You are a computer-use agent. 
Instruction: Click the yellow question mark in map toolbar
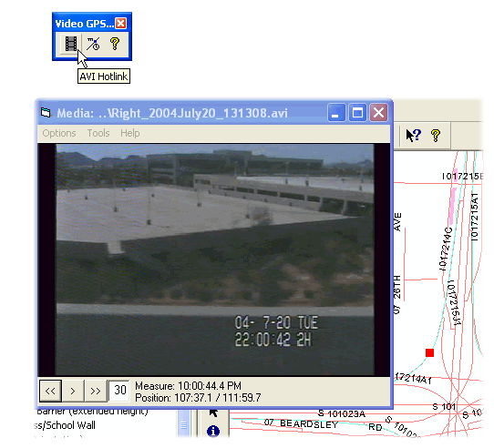click(x=436, y=136)
